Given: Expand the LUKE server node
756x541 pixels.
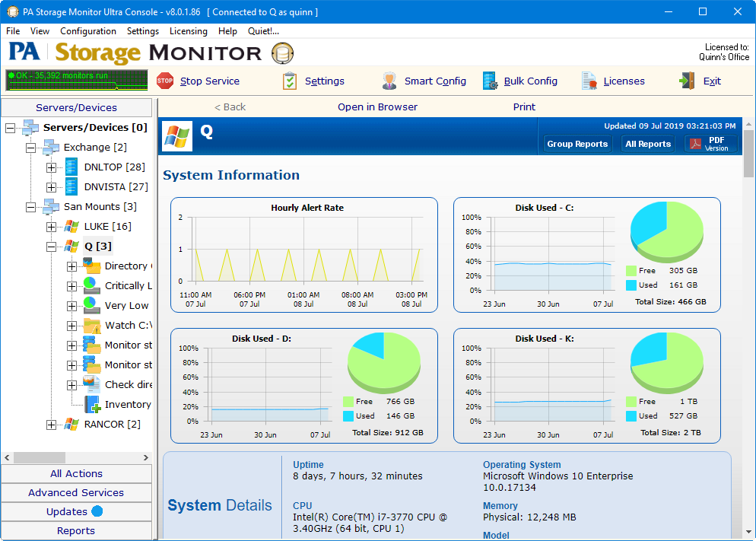Looking at the screenshot, I should click(x=51, y=227).
